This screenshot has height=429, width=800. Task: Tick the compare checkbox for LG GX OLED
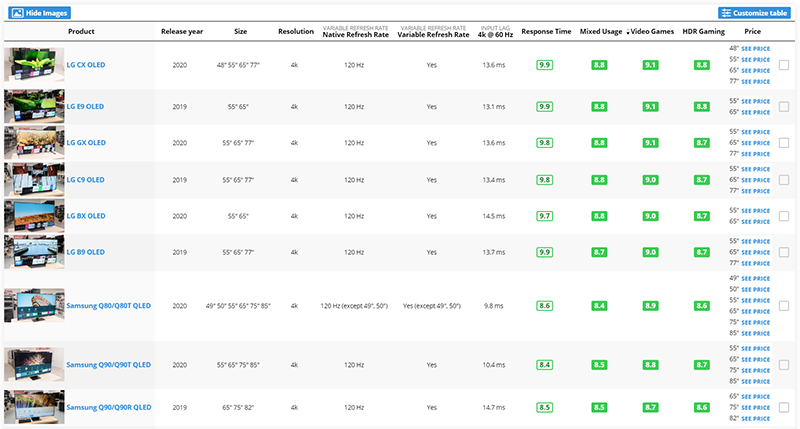tap(784, 143)
